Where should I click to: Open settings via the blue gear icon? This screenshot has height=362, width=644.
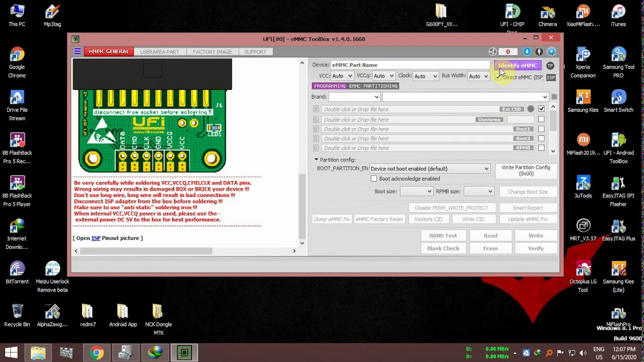551,51
